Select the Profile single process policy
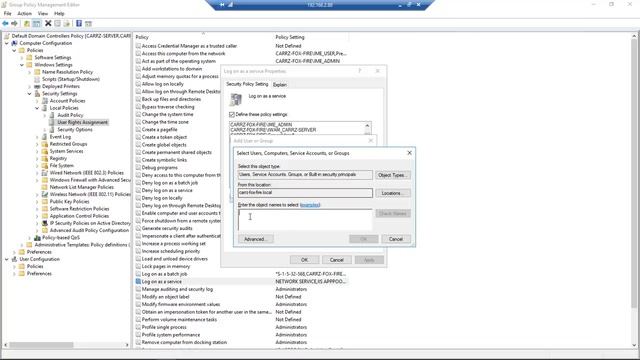Viewport: 640px width, 360px height. pos(164,327)
